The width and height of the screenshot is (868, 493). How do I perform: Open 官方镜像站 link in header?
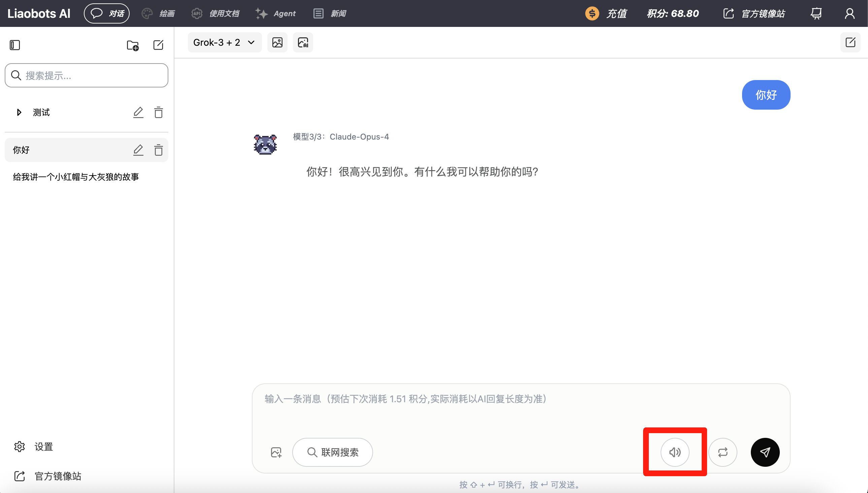pyautogui.click(x=755, y=13)
